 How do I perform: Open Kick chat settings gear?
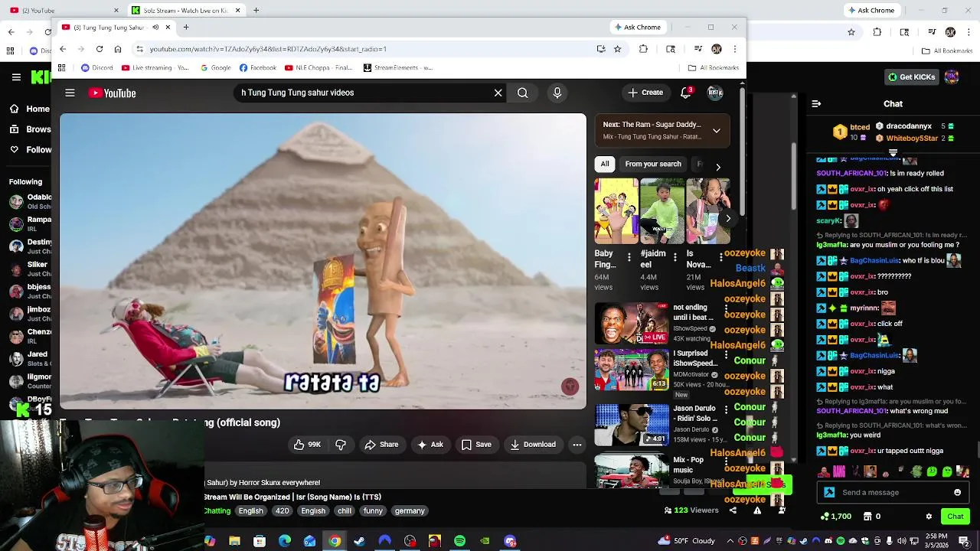click(929, 517)
